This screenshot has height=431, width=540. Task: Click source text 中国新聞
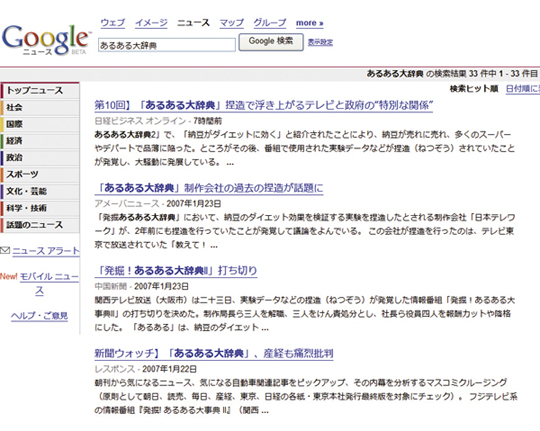coord(111,286)
